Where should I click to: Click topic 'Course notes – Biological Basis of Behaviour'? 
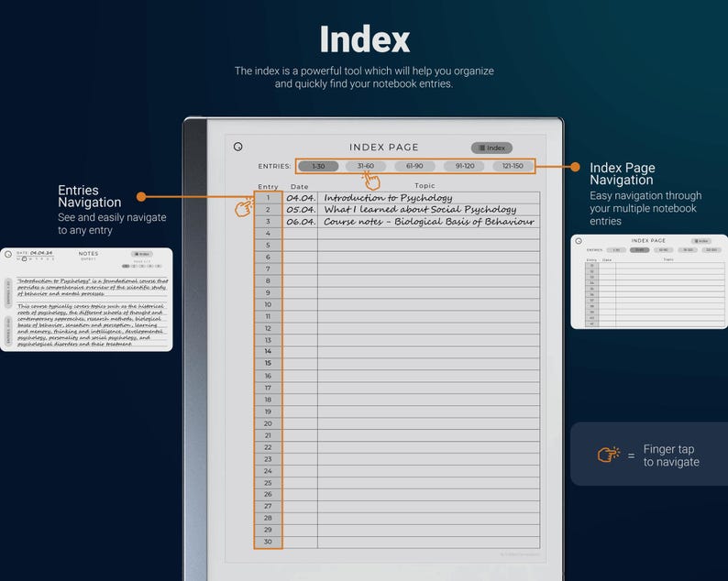click(x=429, y=222)
